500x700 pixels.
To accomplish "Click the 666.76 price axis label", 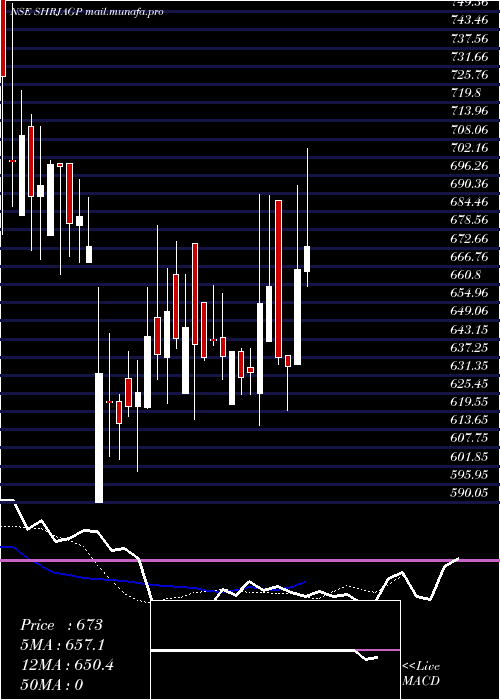I will click(x=470, y=257).
